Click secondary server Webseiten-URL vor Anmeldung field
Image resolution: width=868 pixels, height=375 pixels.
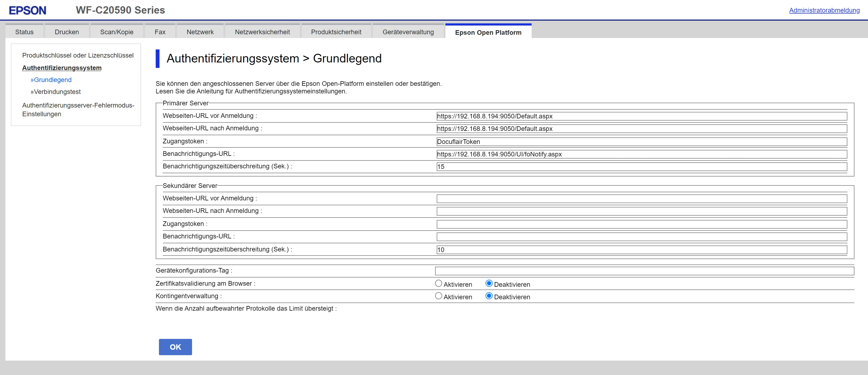coord(642,198)
